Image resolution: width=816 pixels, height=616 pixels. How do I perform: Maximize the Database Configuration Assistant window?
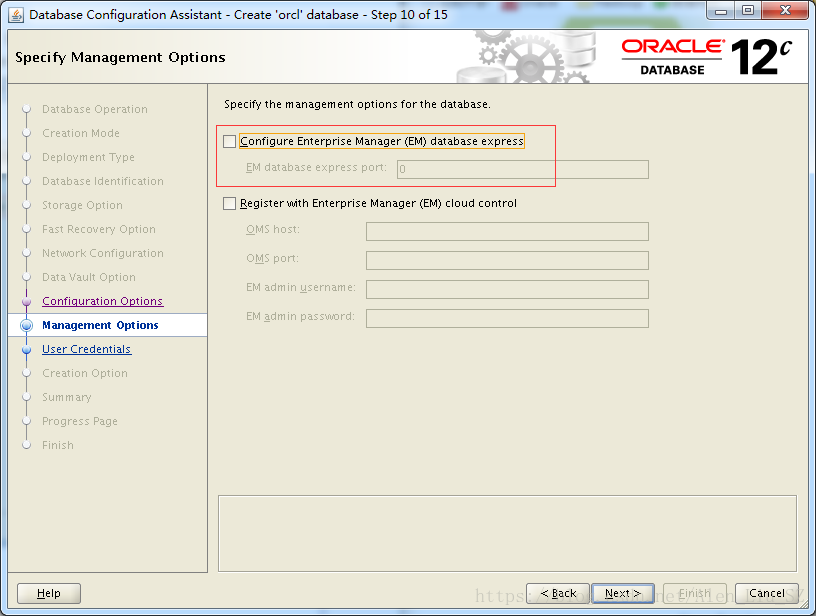point(748,11)
